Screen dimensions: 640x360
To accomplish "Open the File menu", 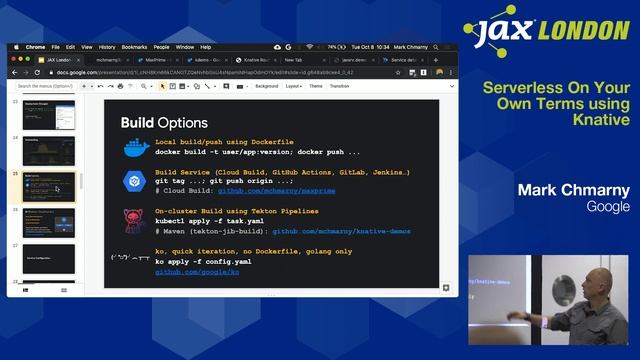I will click(x=56, y=47).
